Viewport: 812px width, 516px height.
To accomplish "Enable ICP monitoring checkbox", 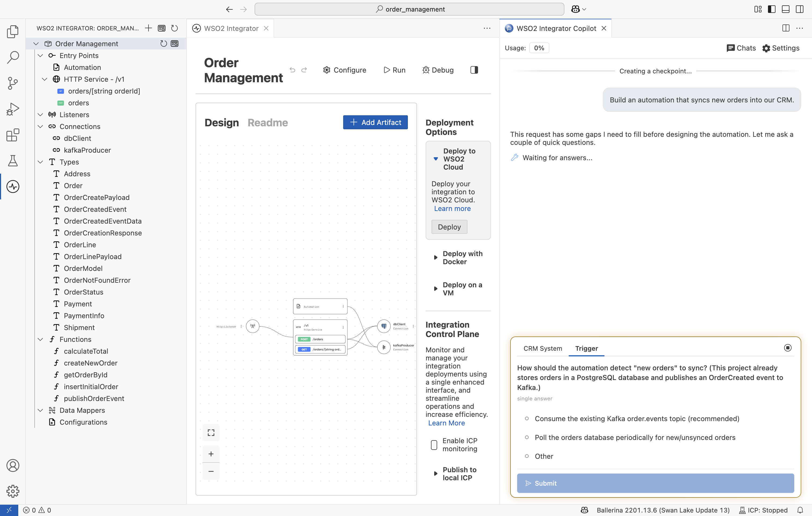I will tap(434, 445).
